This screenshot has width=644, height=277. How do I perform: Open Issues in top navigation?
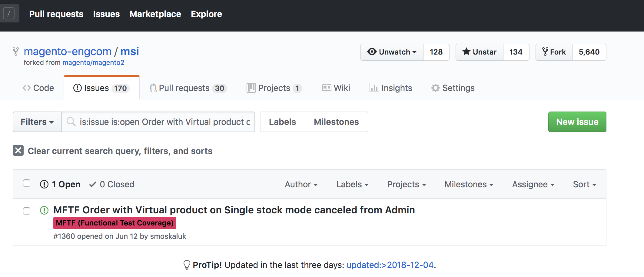(106, 14)
